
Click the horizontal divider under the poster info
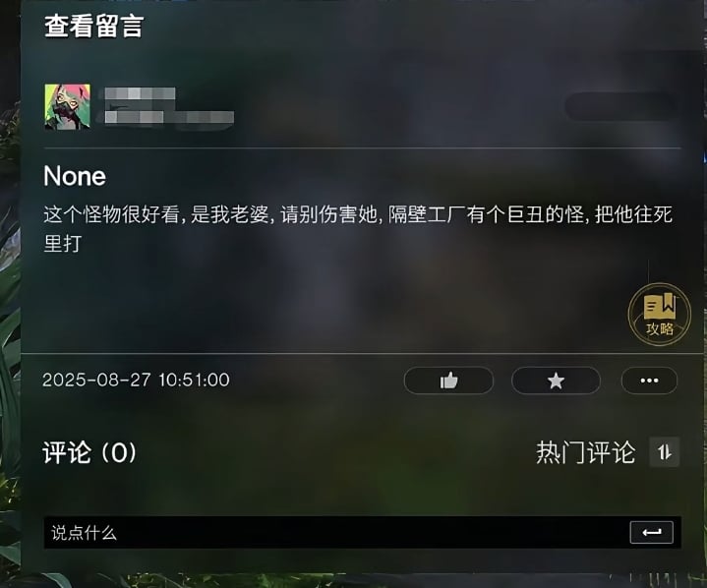click(363, 147)
